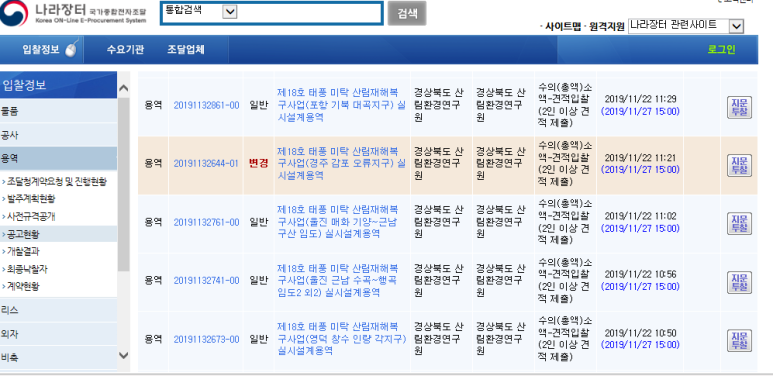Image resolution: width=773 pixels, height=376 pixels.
Task: Click the 로그인 link
Action: 721,50
